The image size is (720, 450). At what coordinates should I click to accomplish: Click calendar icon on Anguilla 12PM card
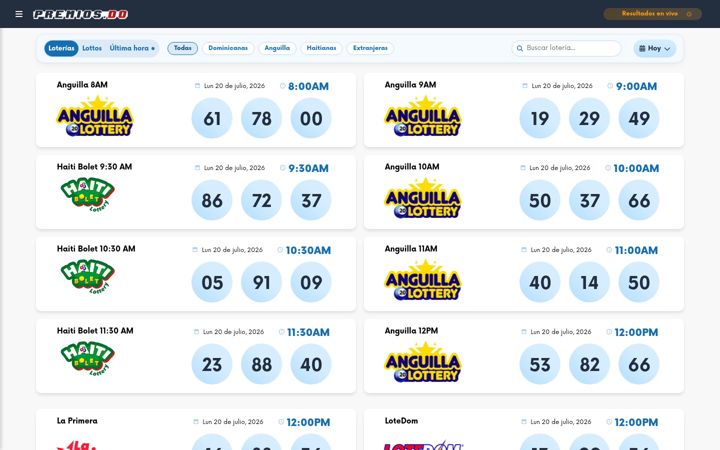[x=523, y=332]
